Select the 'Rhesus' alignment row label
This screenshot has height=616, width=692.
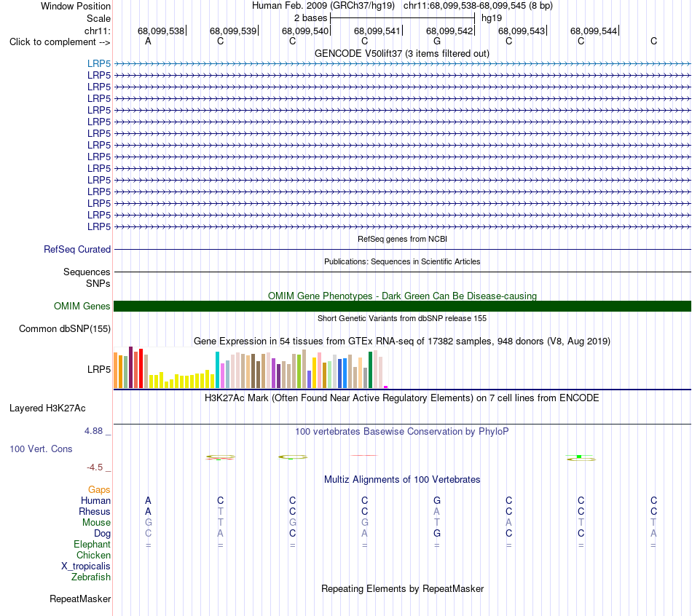click(95, 512)
